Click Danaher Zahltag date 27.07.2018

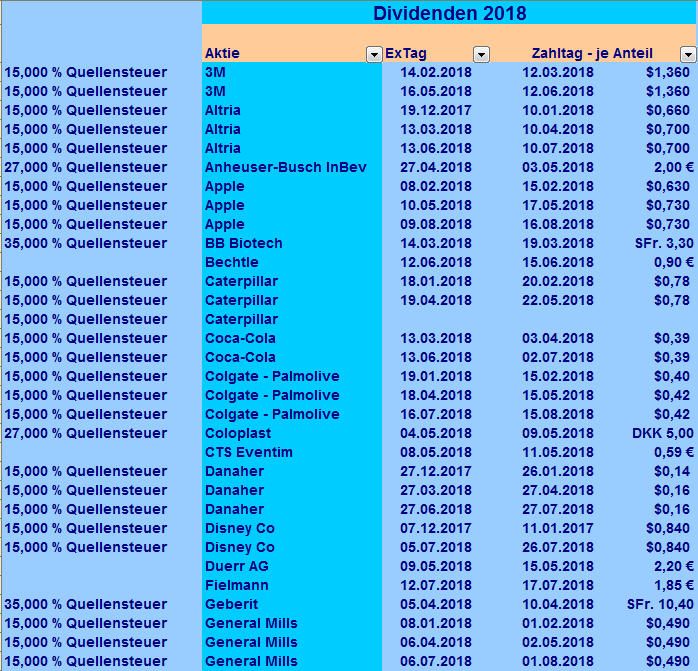[558, 509]
